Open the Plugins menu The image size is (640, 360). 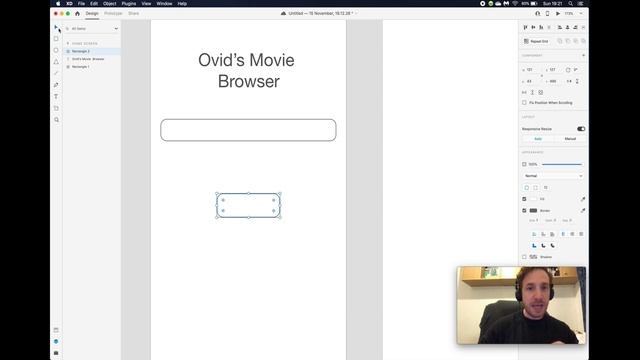(x=129, y=3)
